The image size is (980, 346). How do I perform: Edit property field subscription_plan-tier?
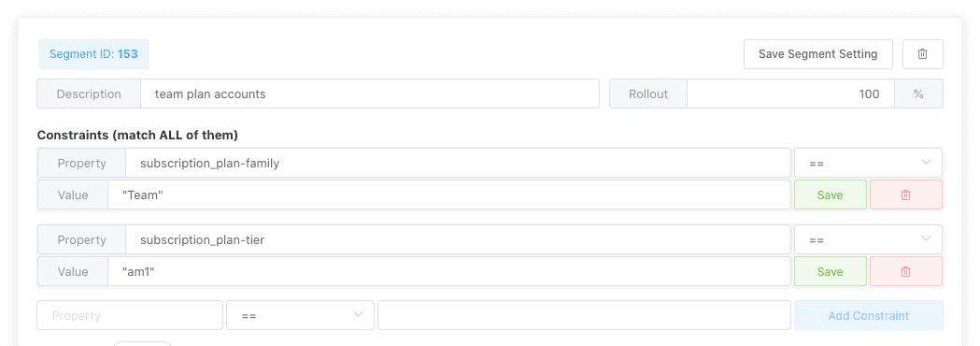(458, 239)
